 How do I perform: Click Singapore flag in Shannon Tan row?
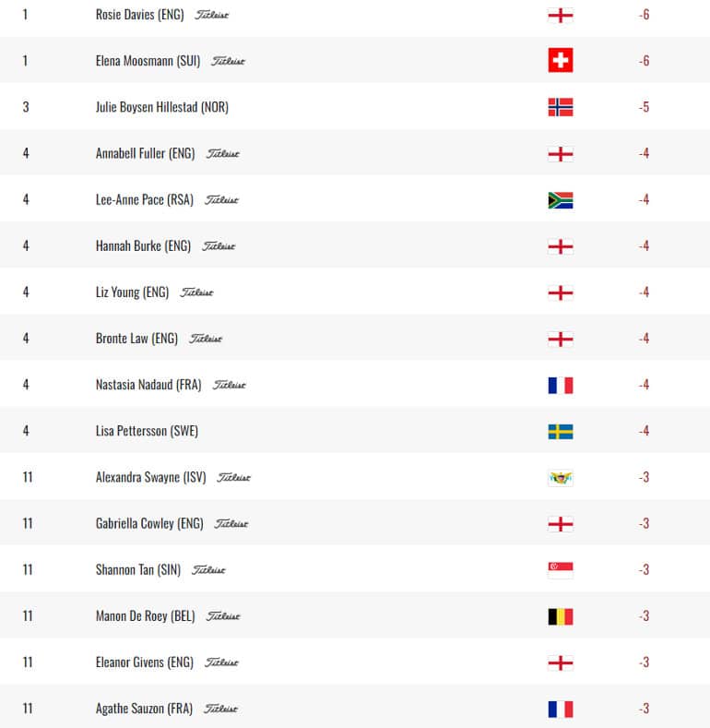[x=560, y=569]
